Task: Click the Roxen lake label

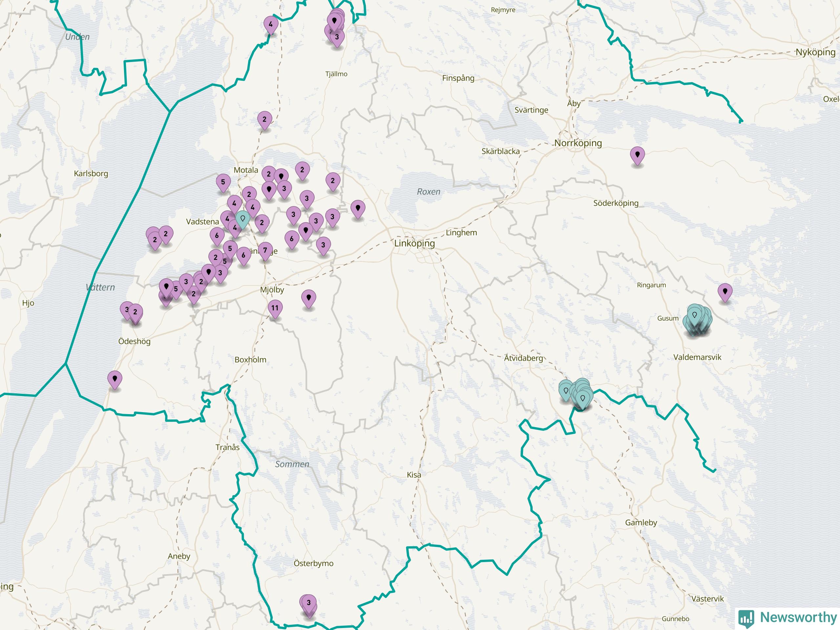Action: point(429,192)
